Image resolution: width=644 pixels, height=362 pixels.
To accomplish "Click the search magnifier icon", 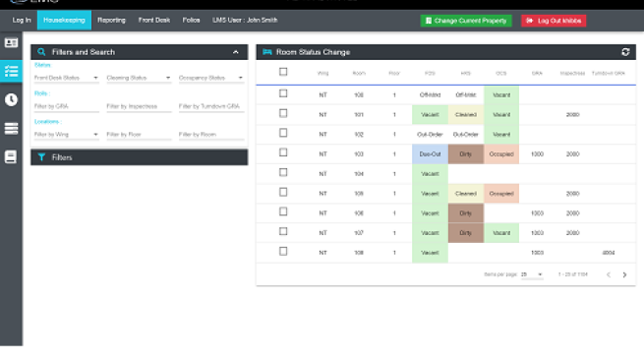I will click(x=41, y=52).
